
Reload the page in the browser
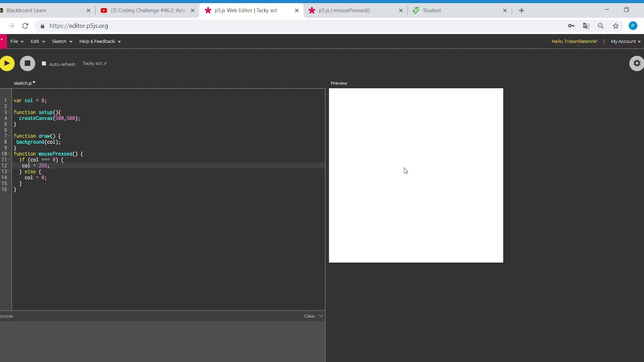pyautogui.click(x=25, y=26)
